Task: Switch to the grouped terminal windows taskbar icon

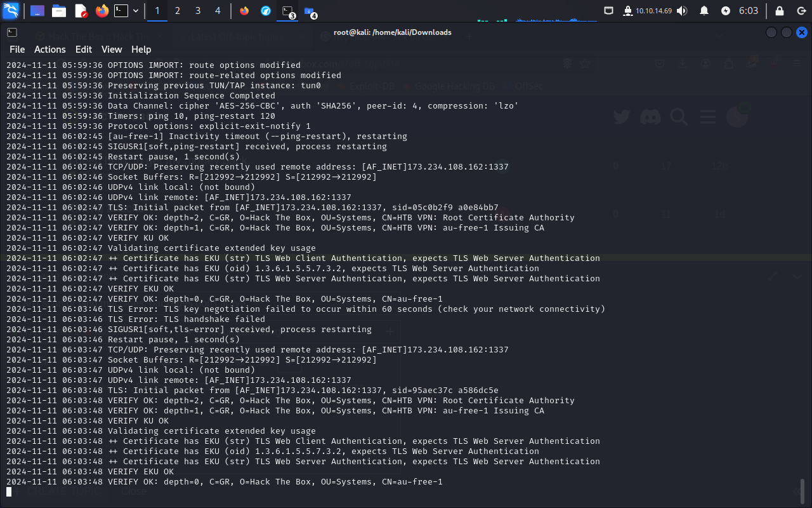Action: [x=288, y=11]
